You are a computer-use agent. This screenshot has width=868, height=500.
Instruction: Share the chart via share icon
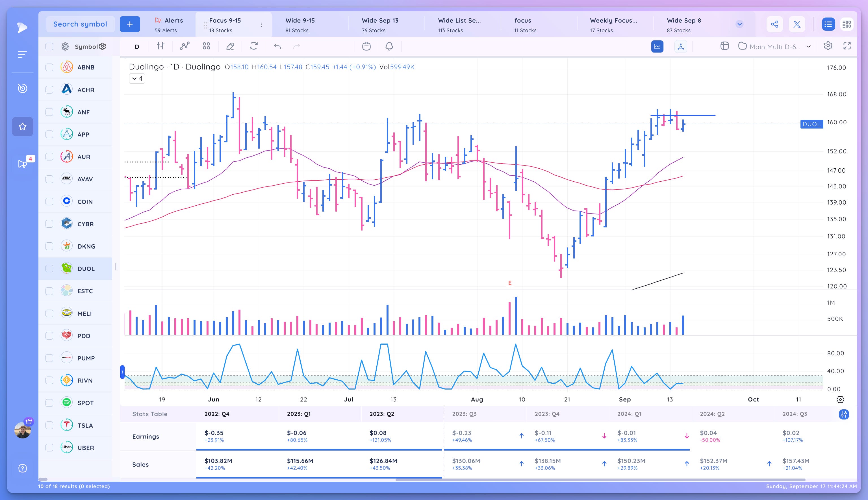point(774,24)
